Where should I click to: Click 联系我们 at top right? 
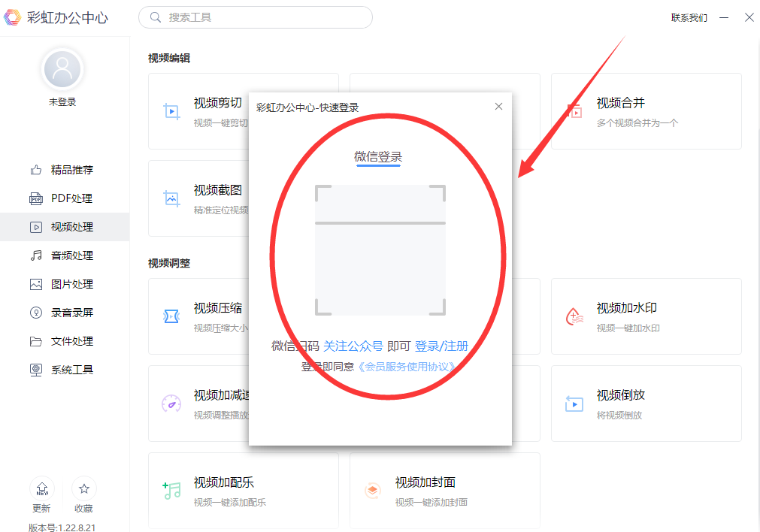point(689,18)
